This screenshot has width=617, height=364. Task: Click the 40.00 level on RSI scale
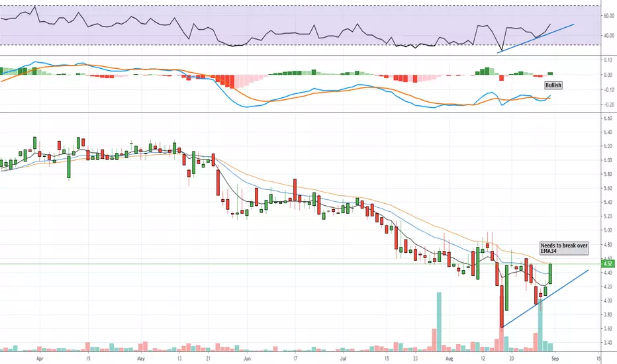tap(609, 36)
